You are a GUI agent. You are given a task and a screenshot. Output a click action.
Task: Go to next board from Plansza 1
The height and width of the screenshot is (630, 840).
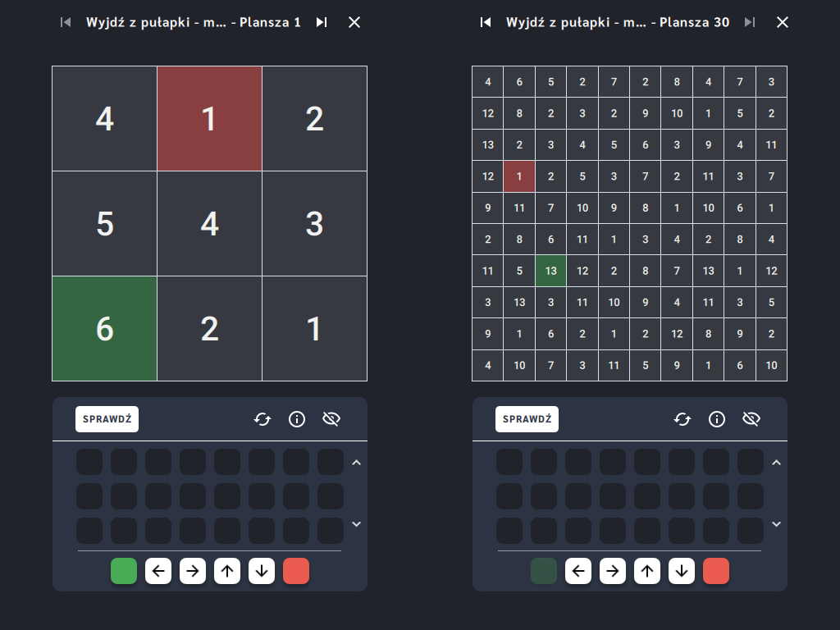click(322, 22)
